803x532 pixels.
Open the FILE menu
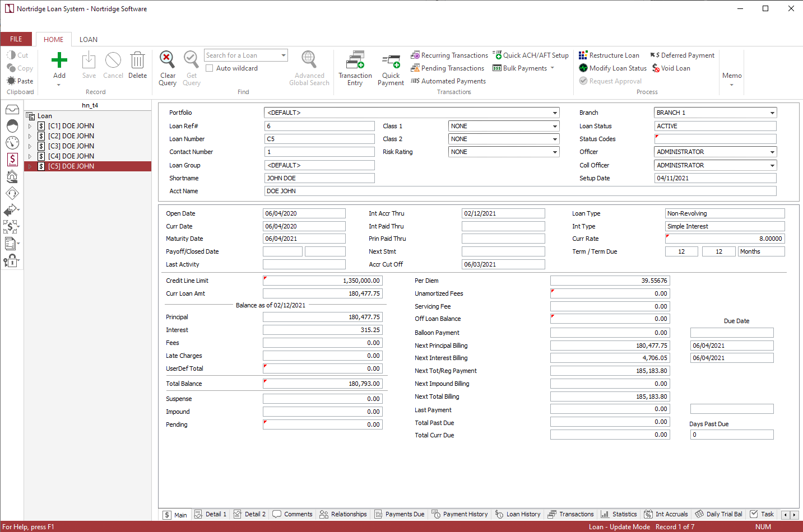click(x=16, y=39)
